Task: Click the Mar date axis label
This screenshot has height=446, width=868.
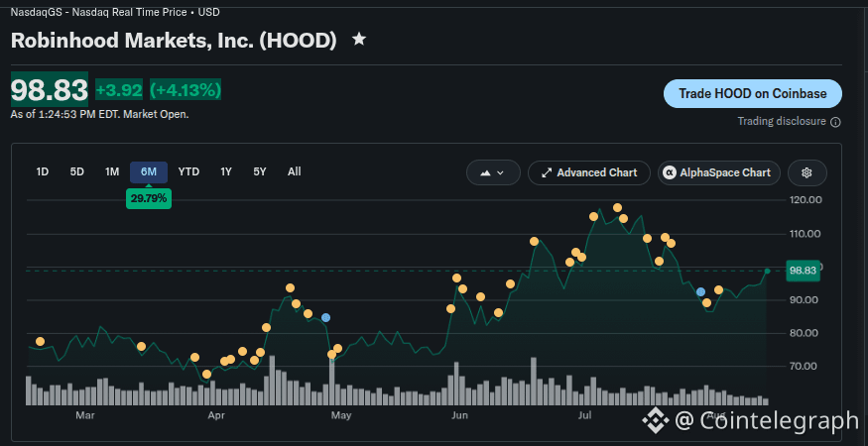Action: (x=84, y=415)
